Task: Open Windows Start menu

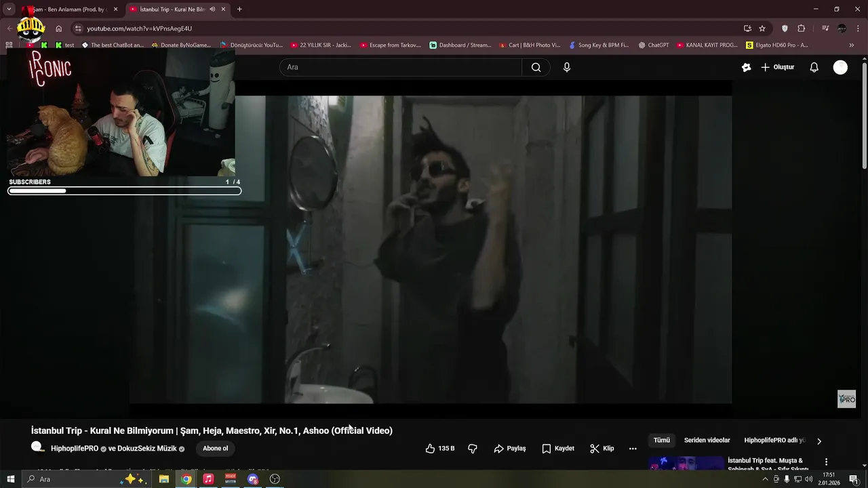Action: [11, 479]
